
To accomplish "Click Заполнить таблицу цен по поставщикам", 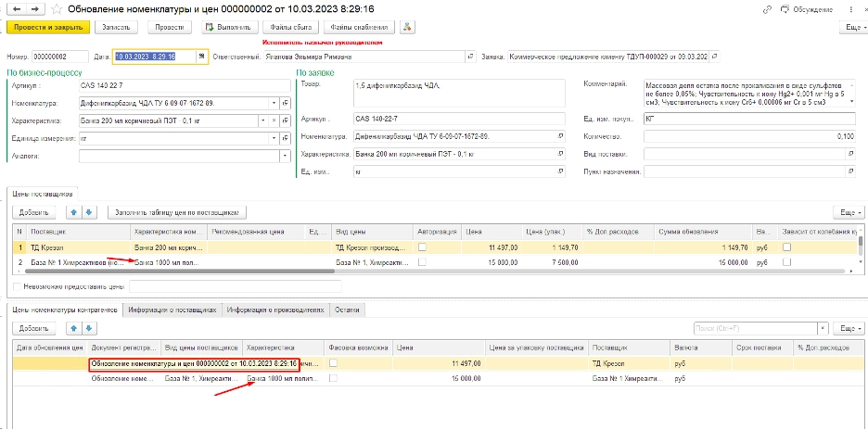I will tap(178, 212).
